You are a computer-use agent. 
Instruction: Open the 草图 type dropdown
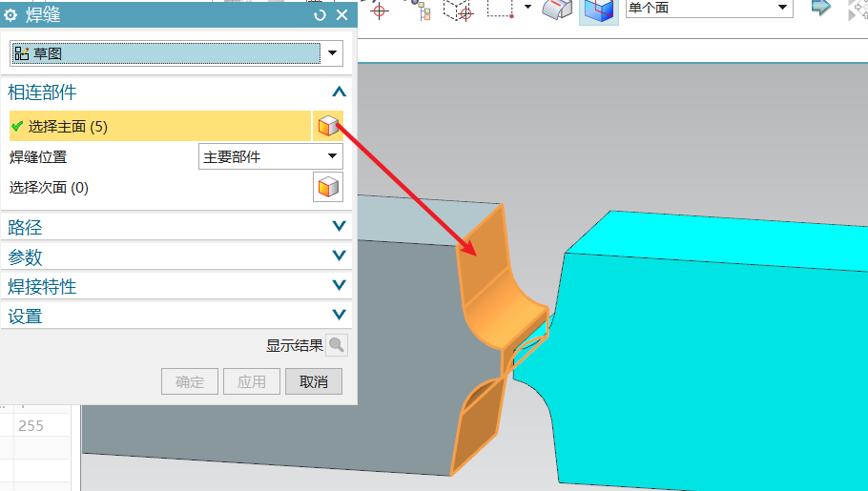176,53
